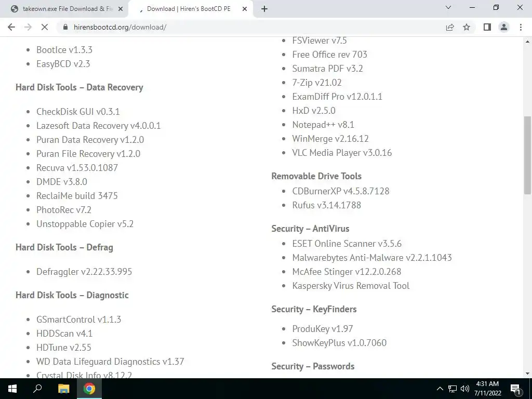This screenshot has height=399, width=532.
Task: Click 'Notepad++ v8.1' entry
Action: point(323,125)
